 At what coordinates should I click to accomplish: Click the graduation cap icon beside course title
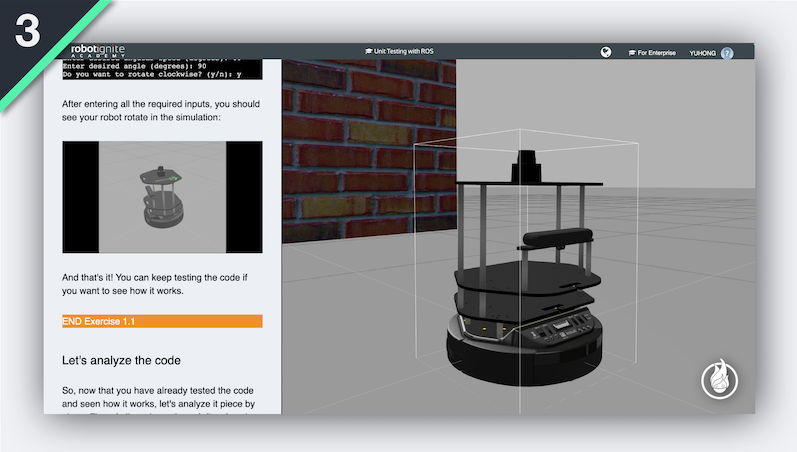pyautogui.click(x=369, y=51)
